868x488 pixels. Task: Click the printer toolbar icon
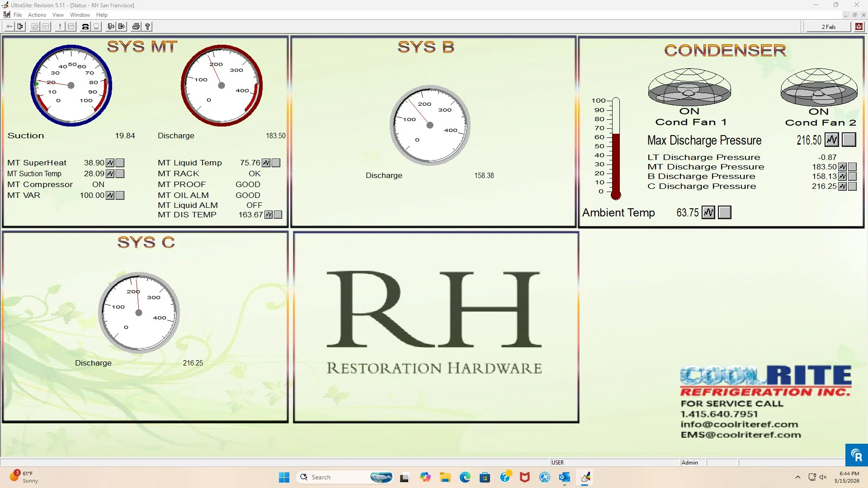point(136,27)
